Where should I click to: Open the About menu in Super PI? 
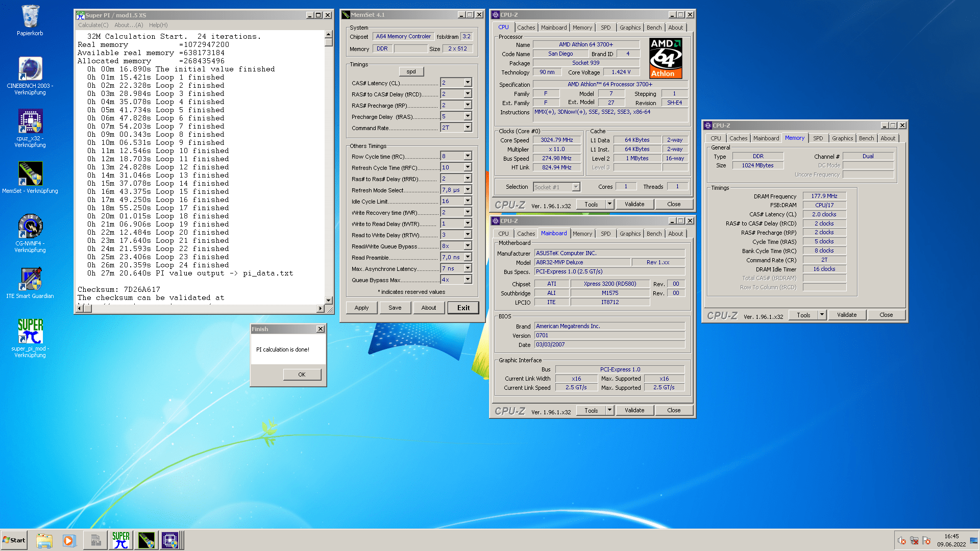pyautogui.click(x=129, y=25)
